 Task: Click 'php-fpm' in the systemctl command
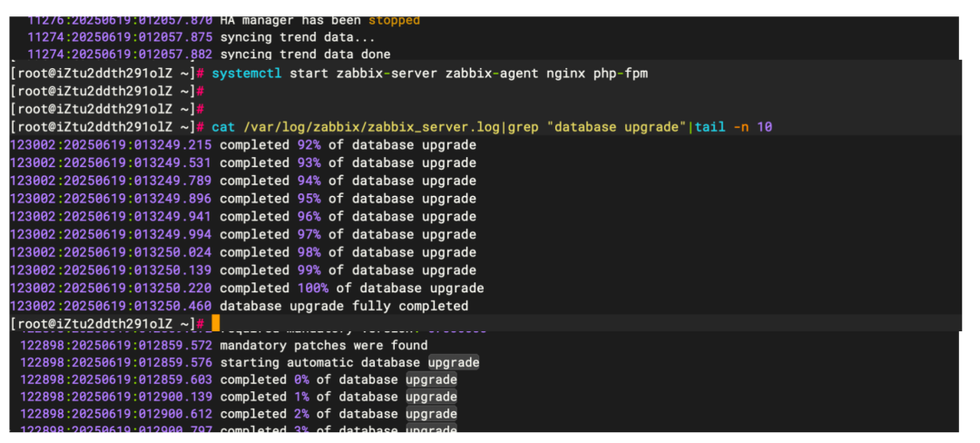click(621, 74)
